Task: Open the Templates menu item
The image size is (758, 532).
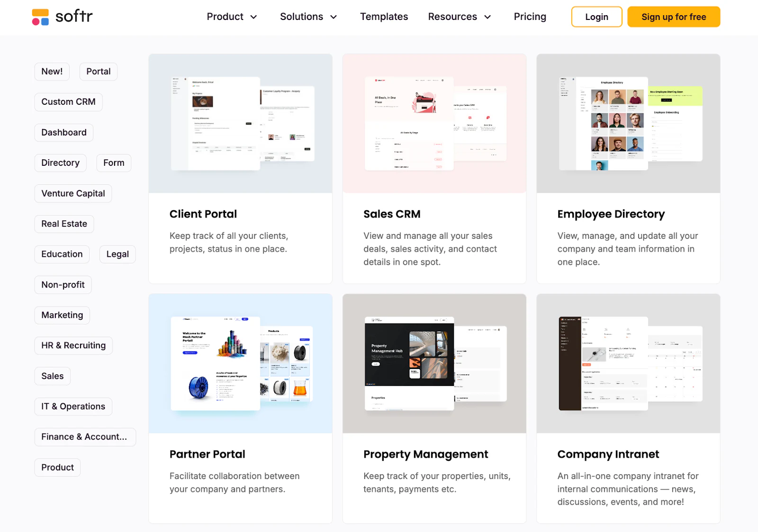Action: 384,17
